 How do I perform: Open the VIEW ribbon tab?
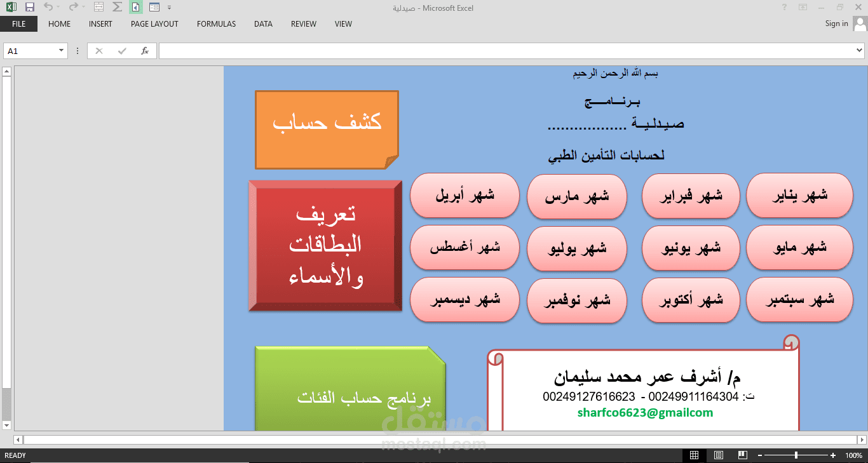(343, 24)
